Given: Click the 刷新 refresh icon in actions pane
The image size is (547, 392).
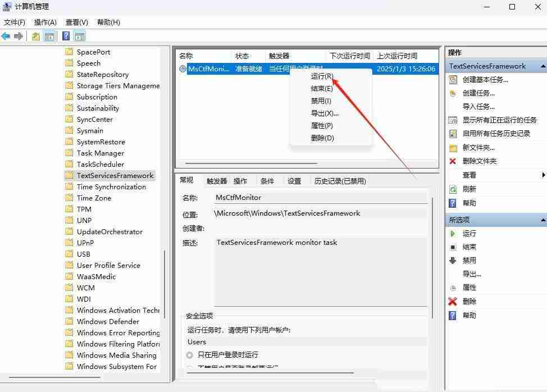Looking at the screenshot, I should [x=453, y=189].
